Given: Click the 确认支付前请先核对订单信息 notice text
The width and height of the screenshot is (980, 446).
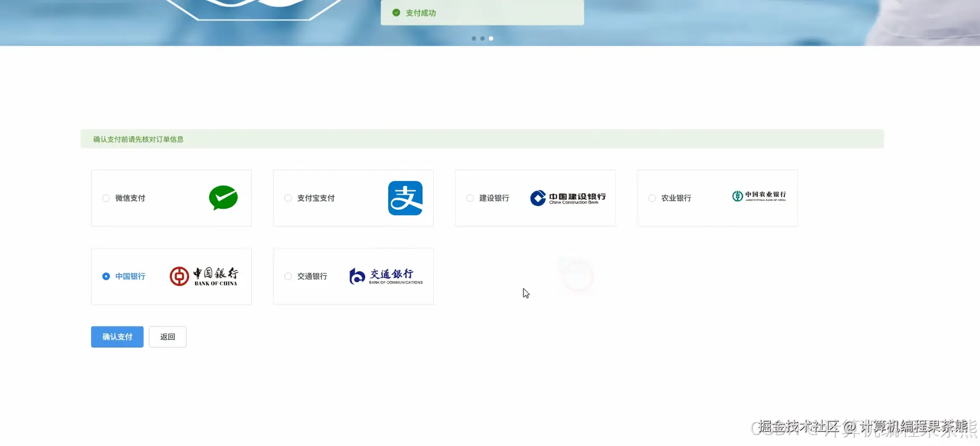Looking at the screenshot, I should [x=138, y=139].
